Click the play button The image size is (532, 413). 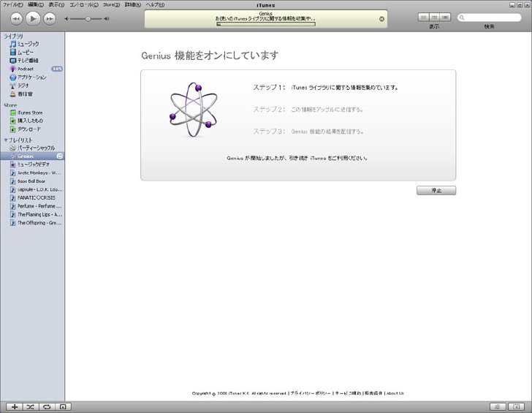coord(33,18)
